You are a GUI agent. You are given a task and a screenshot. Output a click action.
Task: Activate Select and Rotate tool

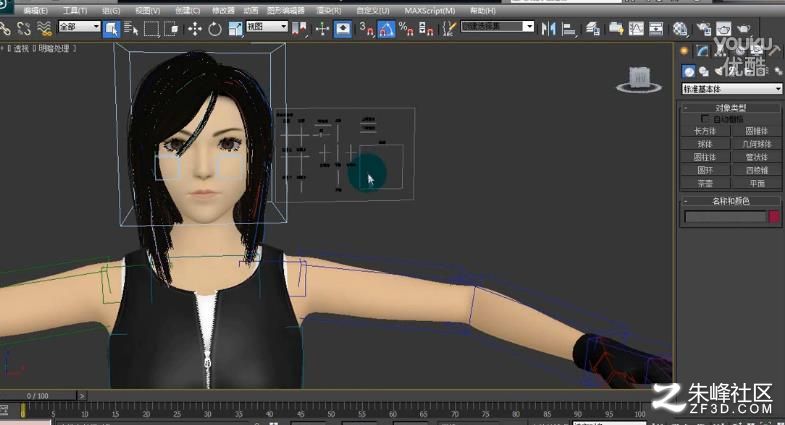(x=215, y=29)
